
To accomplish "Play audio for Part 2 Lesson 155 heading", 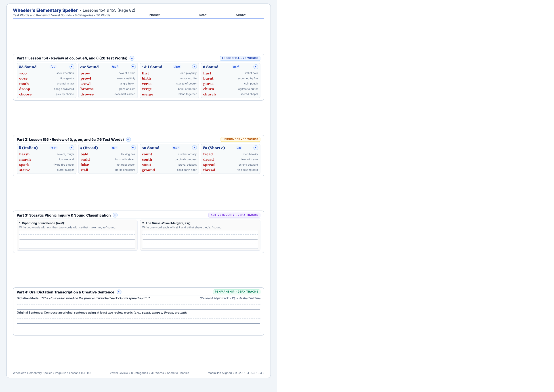I will (128, 139).
